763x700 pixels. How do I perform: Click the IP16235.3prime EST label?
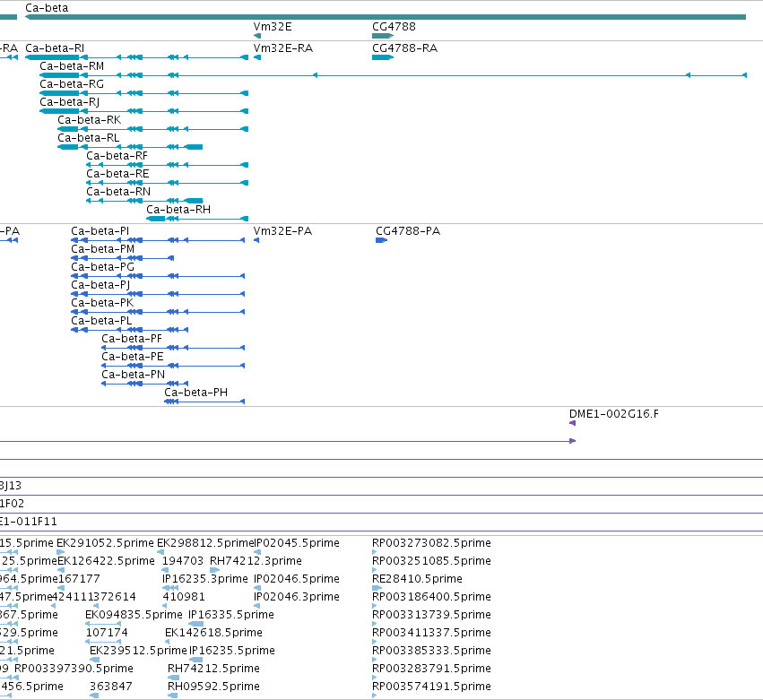204,579
